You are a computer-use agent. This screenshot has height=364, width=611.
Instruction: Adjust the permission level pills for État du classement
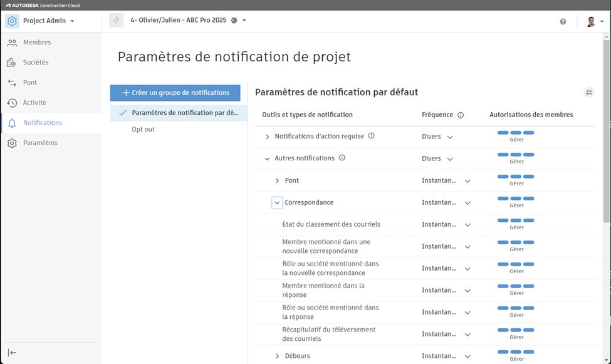click(514, 221)
